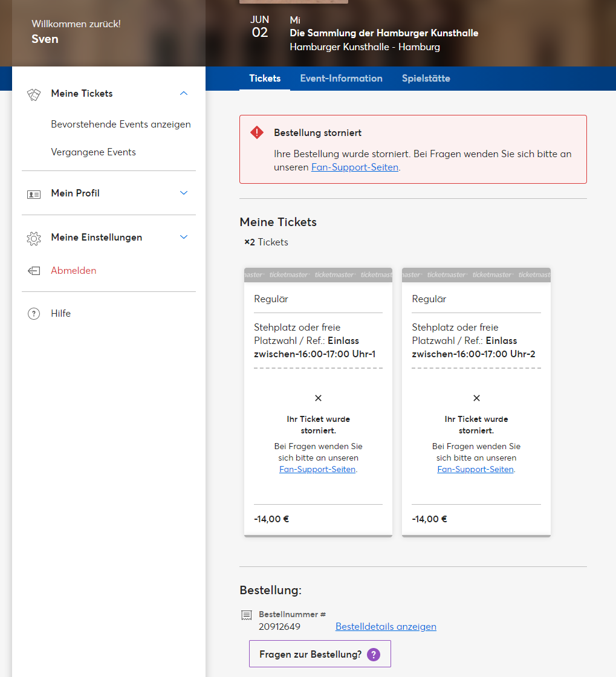
Task: Open Vergangene Events in sidebar
Action: (x=93, y=152)
